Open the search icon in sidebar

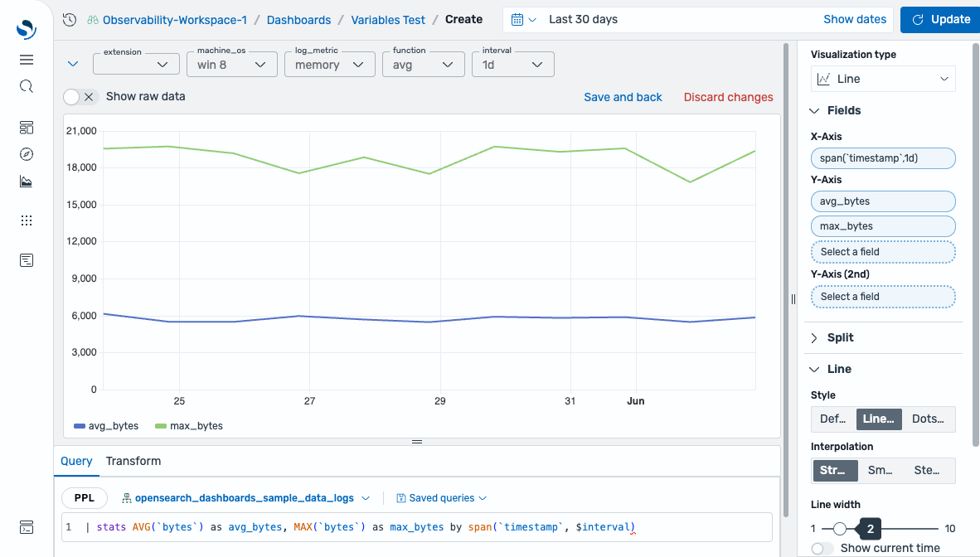(x=27, y=86)
